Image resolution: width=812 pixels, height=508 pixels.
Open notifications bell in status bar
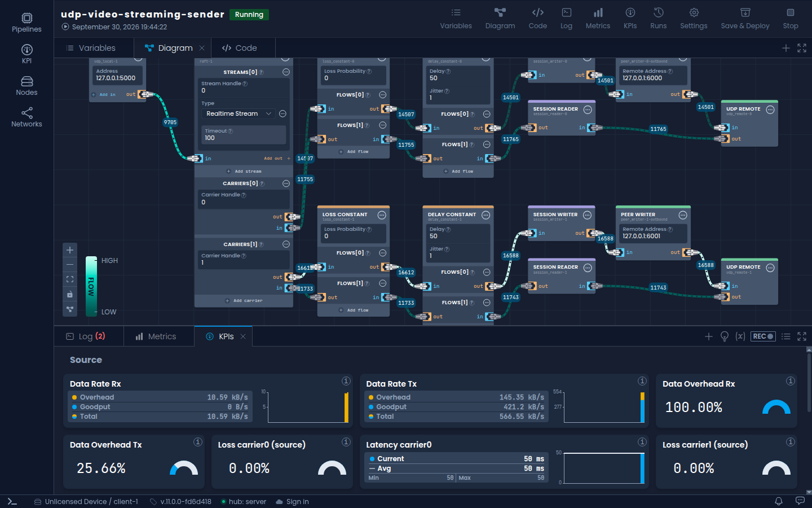779,501
